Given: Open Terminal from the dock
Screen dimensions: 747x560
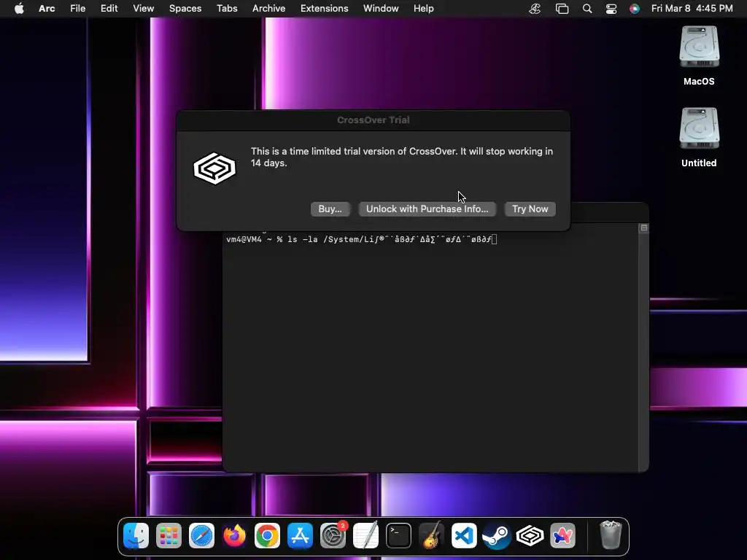Looking at the screenshot, I should pyautogui.click(x=398, y=536).
